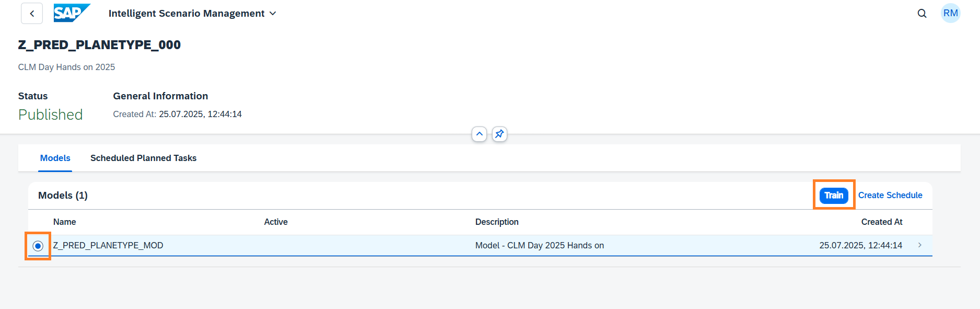Click the Description column header
Viewport: 980px width, 309px height.
pos(496,222)
